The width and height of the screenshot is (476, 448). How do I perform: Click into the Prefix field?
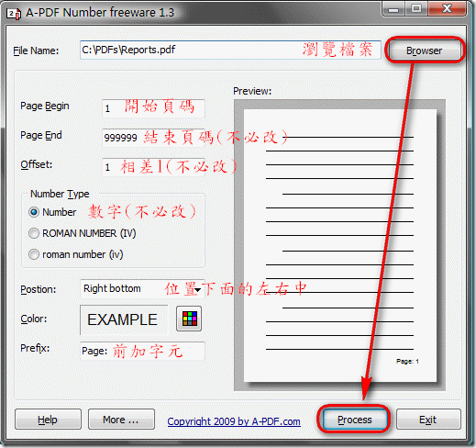pos(142,351)
